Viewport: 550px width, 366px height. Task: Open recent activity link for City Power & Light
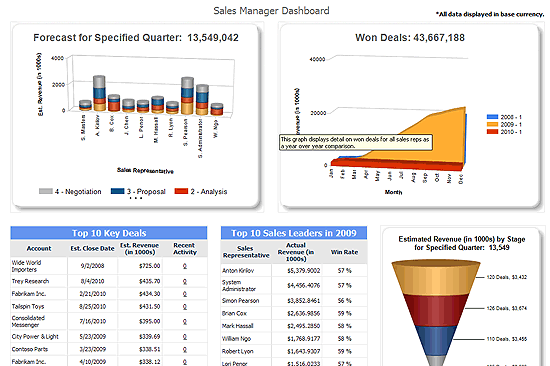(185, 337)
